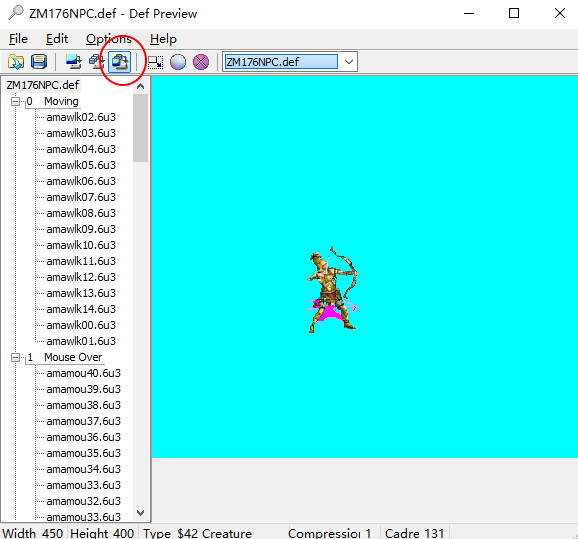This screenshot has height=539, width=578.
Task: Click the tree scrollbar up arrow
Action: [140, 86]
